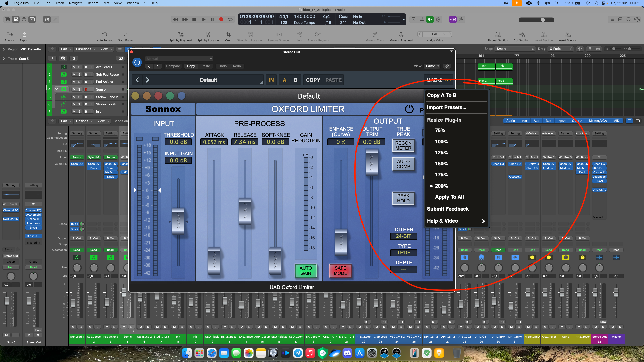Mute the Sub Pad Reese track
644x362 pixels.
(74, 74)
